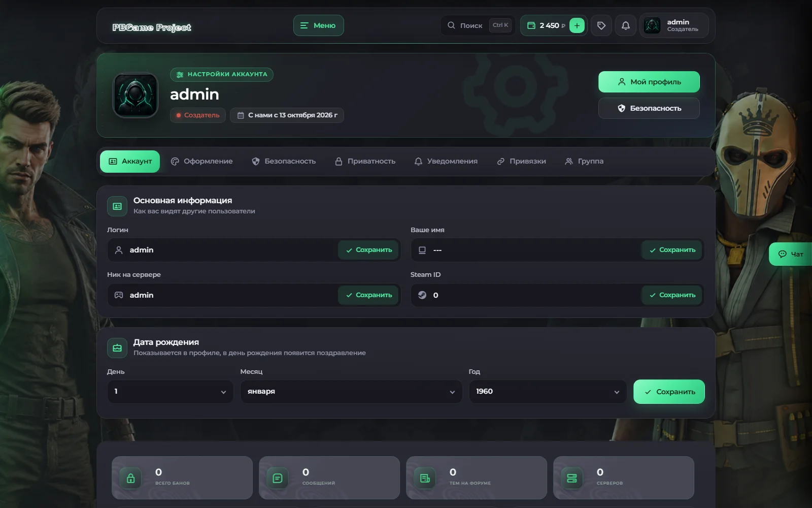Save the birth date with Сохранить
This screenshot has height=508, width=812.
point(669,392)
